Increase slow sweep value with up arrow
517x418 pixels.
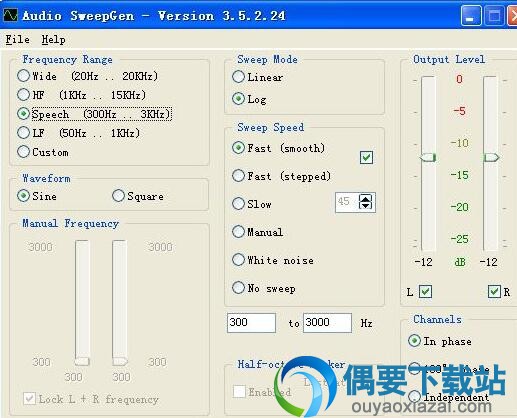[365, 198]
